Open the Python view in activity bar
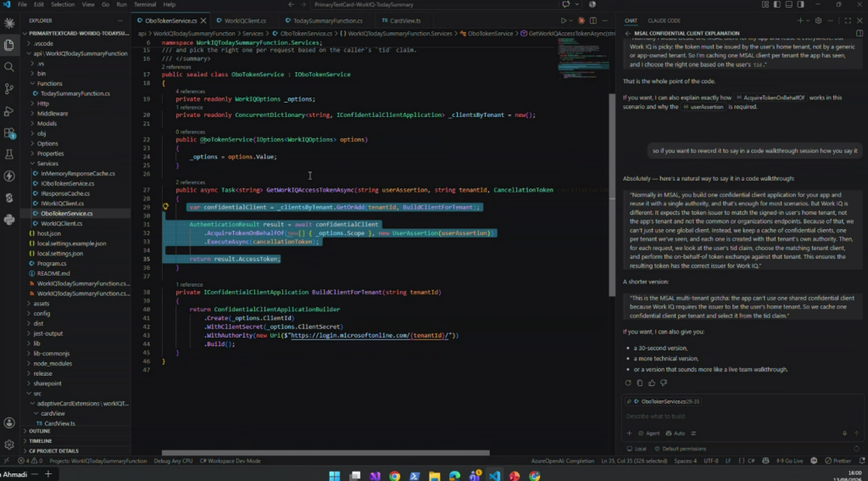Image resolution: width=868 pixels, height=481 pixels. (x=8, y=220)
